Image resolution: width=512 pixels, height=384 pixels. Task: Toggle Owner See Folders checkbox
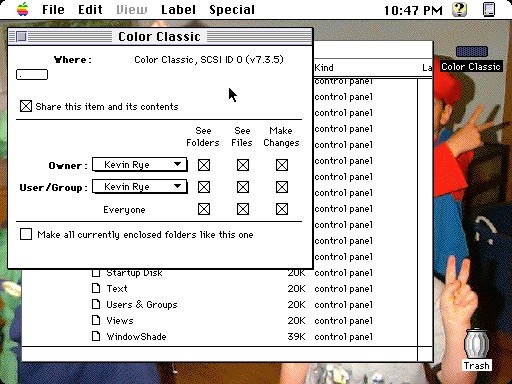pyautogui.click(x=204, y=165)
